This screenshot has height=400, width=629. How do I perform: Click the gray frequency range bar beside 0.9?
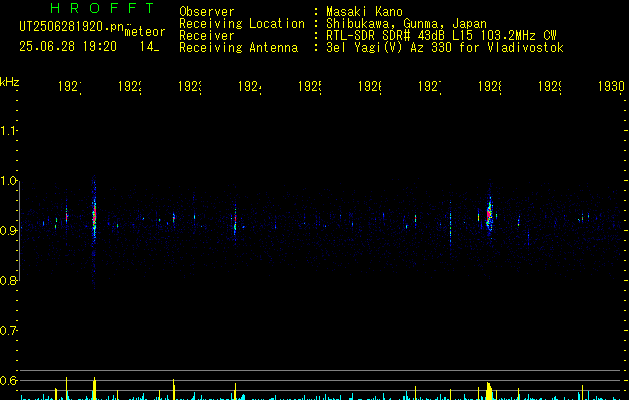(x=20, y=231)
